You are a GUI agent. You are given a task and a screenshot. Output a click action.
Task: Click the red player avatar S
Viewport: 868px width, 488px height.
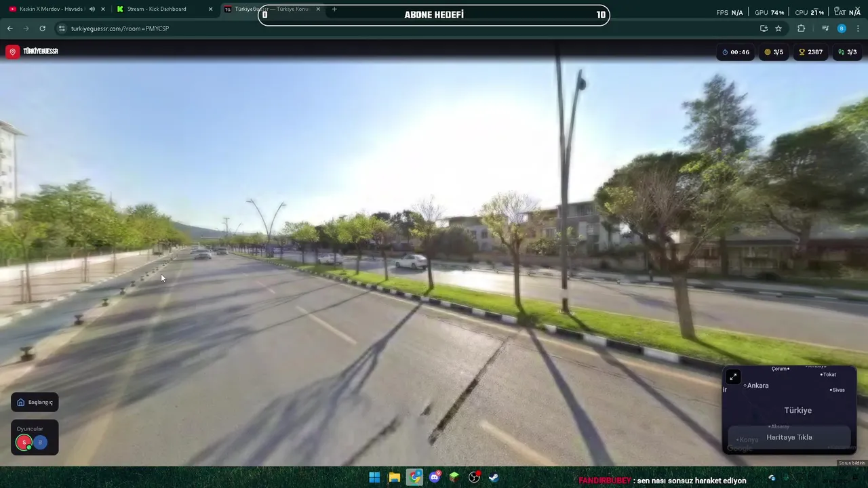(24, 443)
